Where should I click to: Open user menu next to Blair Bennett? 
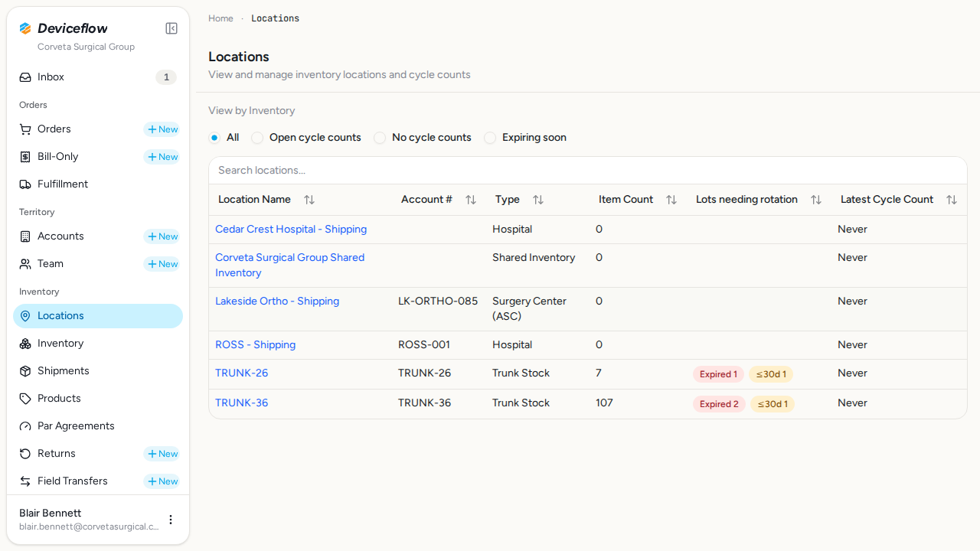point(171,520)
